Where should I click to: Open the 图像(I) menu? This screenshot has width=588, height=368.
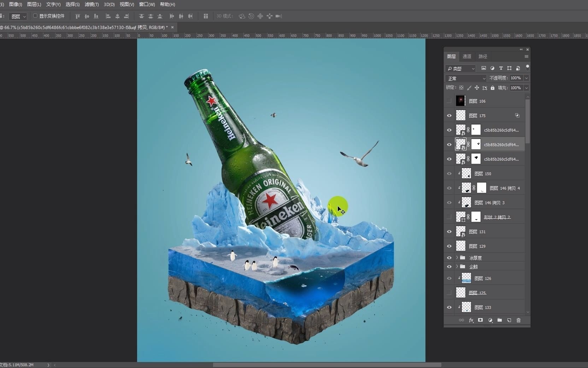coord(16,4)
